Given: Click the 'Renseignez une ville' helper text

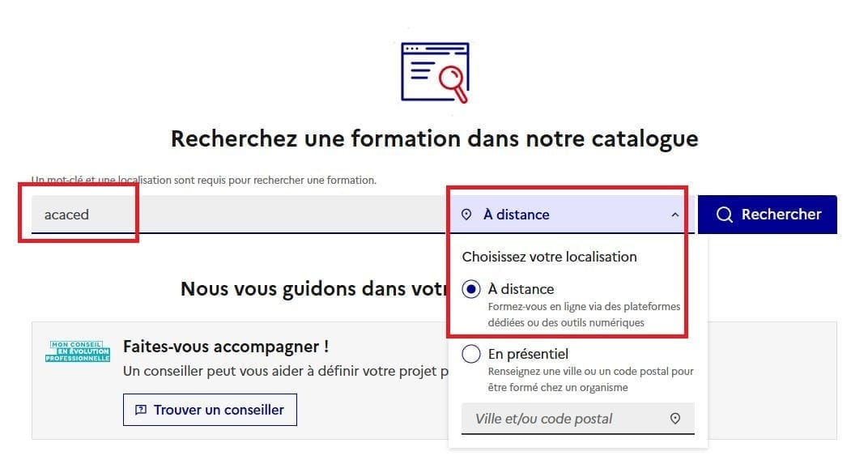Looking at the screenshot, I should 590,379.
